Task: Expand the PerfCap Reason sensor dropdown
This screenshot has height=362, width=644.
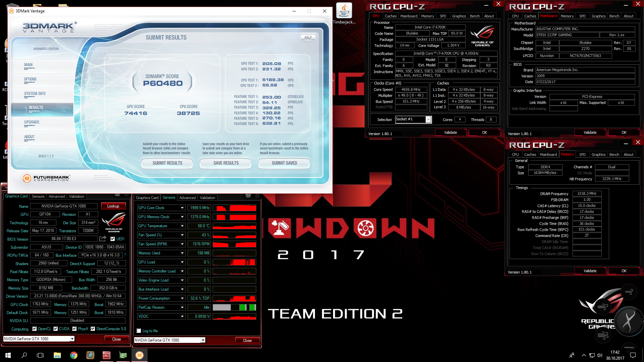Action: (182, 307)
